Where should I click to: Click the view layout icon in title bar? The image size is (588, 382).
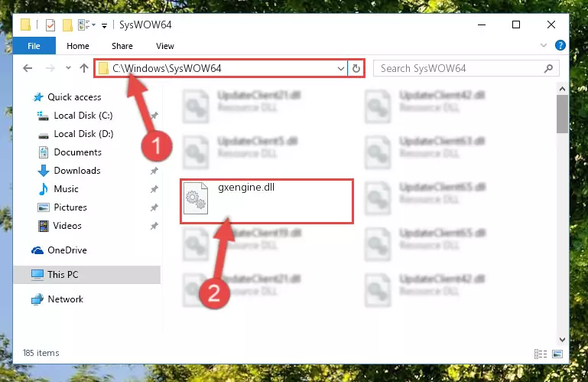point(84,25)
